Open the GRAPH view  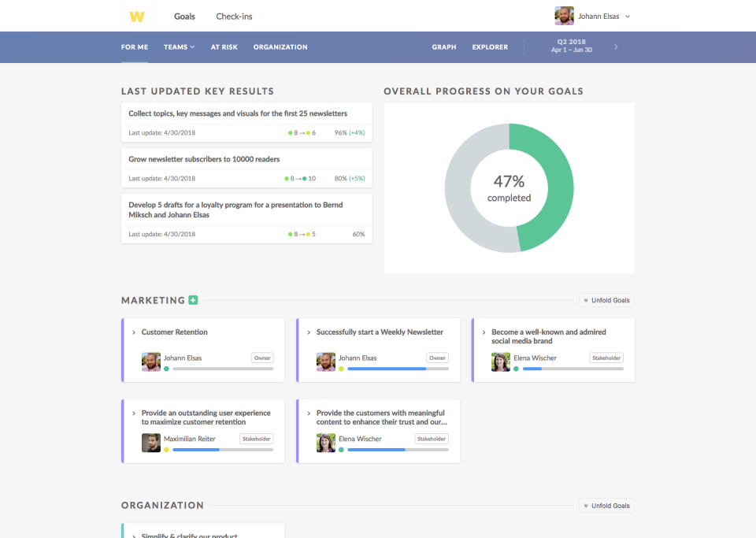click(443, 46)
